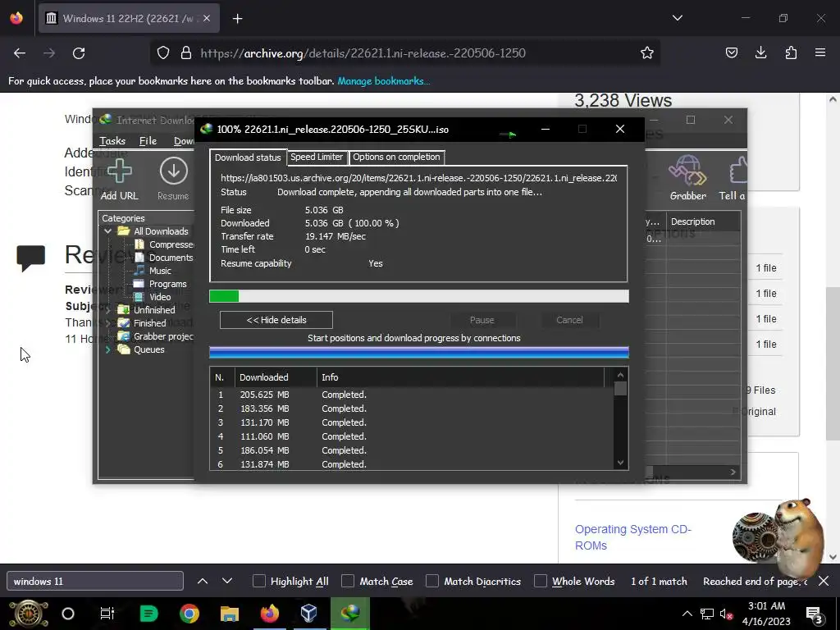Open the Start menu from taskbar
Image resolution: width=840 pixels, height=630 pixels.
[x=29, y=614]
